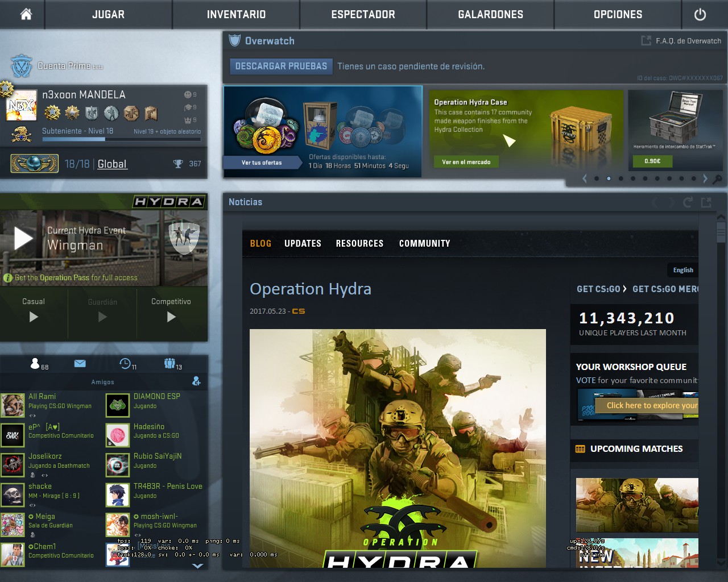Switch to the UPDATES tab
This screenshot has width=728, height=582.
[303, 243]
